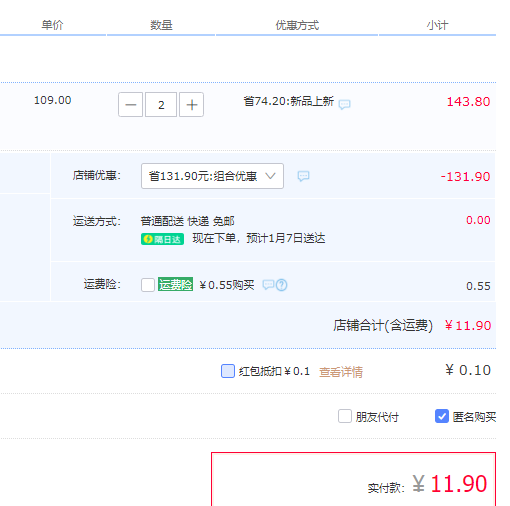The height and width of the screenshot is (506, 510).
Task: Check the 朋友代付 friend pay option
Action: tap(345, 416)
